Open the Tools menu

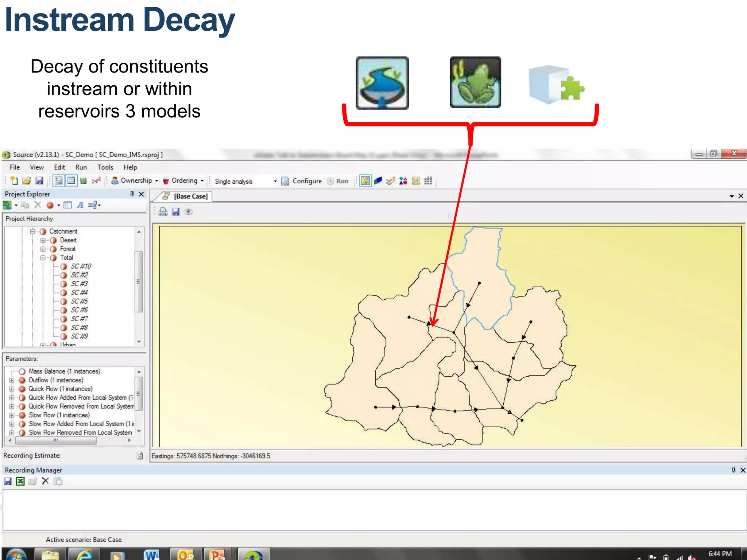point(105,167)
